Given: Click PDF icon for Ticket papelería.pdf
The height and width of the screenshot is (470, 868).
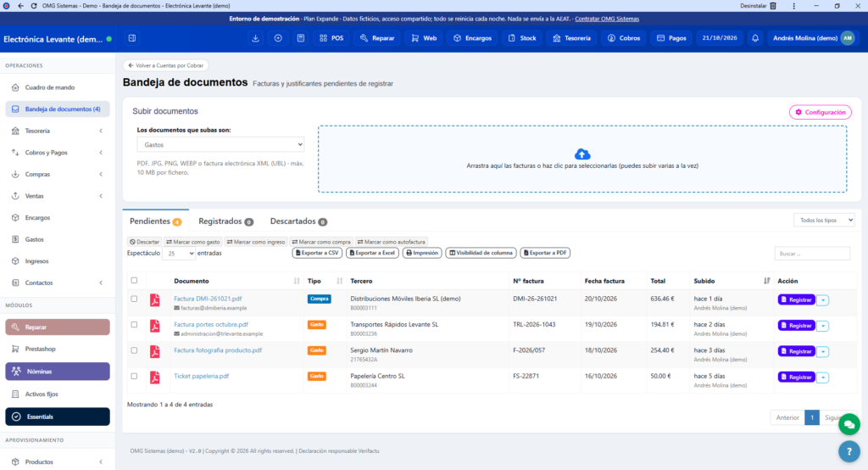Looking at the screenshot, I should [155, 378].
